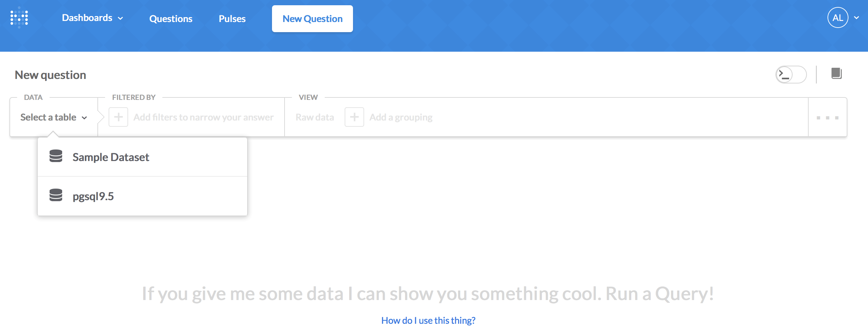Open the three-dots more options menu
The image size is (868, 336).
(827, 118)
